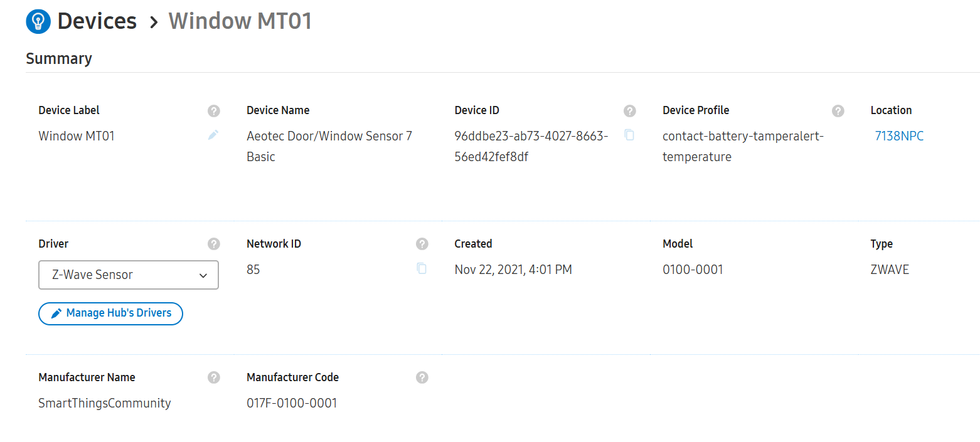The height and width of the screenshot is (442, 980).
Task: Click the lightbulb Devices logo icon
Action: [x=38, y=22]
